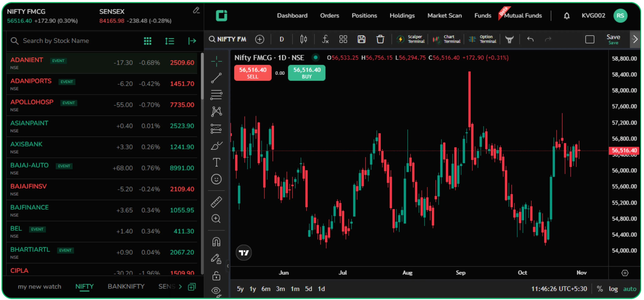The height and width of the screenshot is (300, 644).
Task: Open the emoji sticker tool
Action: 216,179
